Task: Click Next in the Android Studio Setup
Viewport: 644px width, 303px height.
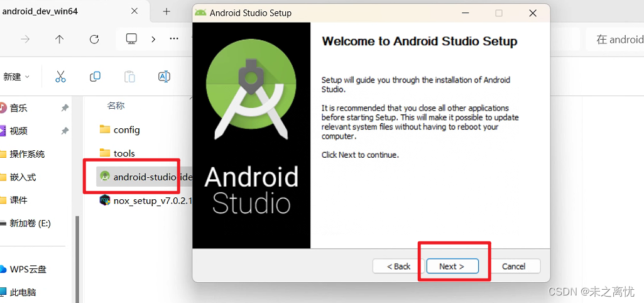Action: tap(452, 267)
